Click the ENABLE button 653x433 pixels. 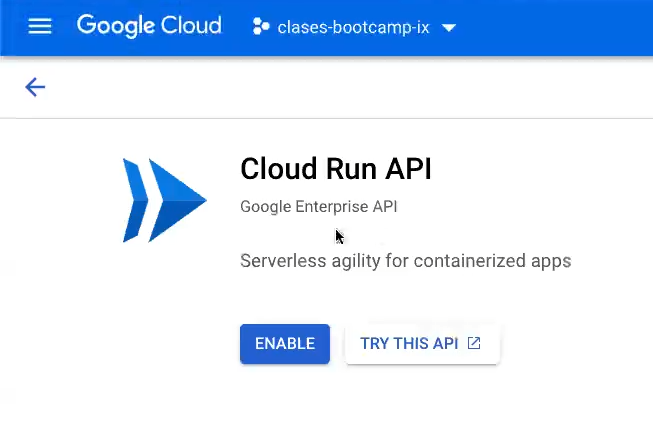[x=285, y=344]
